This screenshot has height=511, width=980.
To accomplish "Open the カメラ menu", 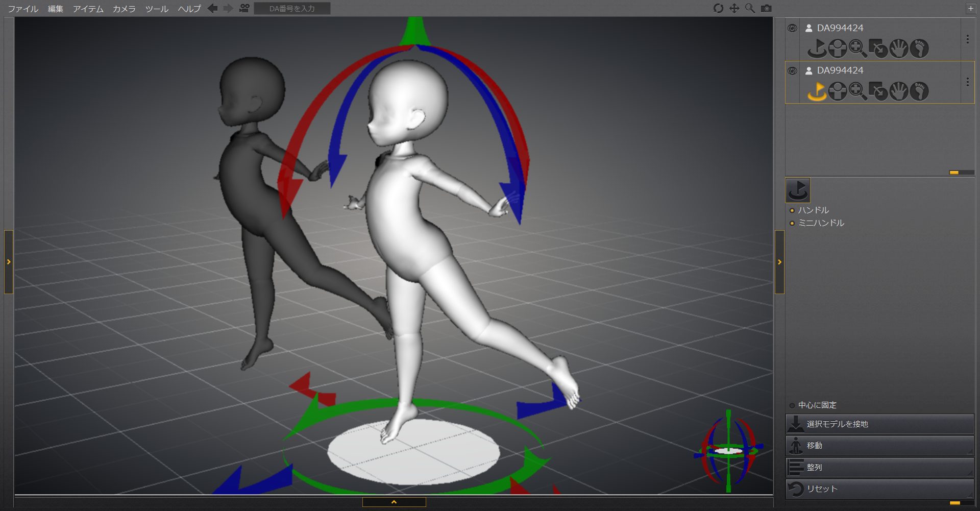I will (124, 9).
